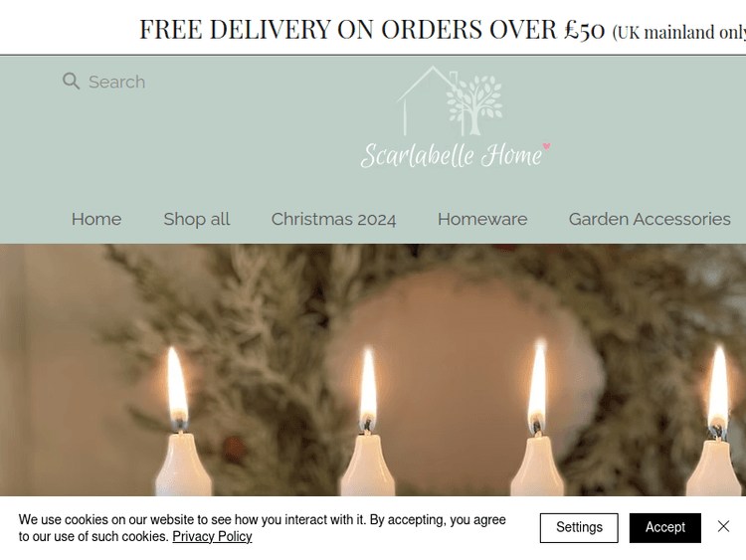Viewport: 746px width, 560px height.
Task: Open the Home menu item
Action: click(96, 220)
